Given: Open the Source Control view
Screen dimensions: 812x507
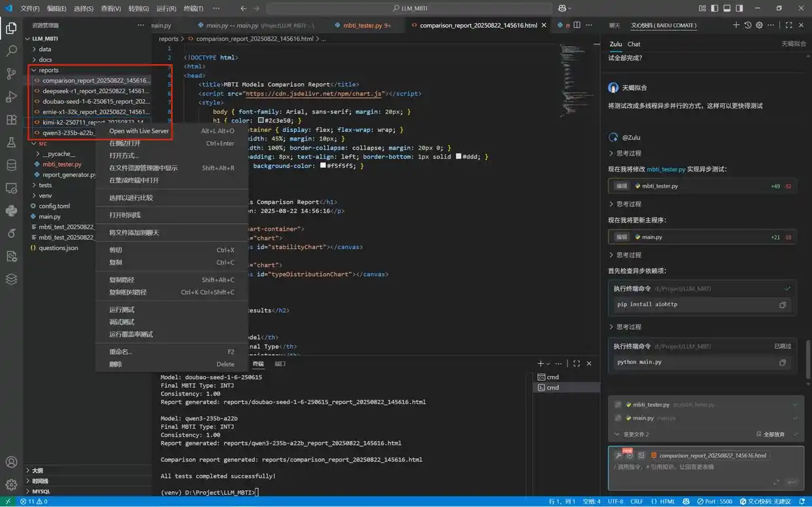Looking at the screenshot, I should 11,73.
